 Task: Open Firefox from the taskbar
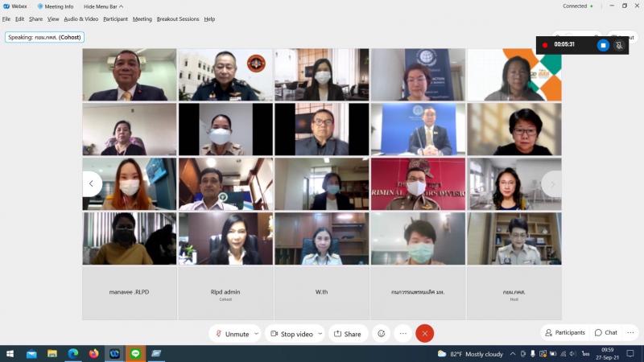pyautogui.click(x=93, y=354)
